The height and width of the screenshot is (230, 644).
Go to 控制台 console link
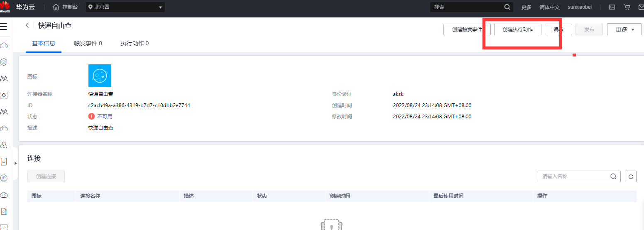pos(70,7)
